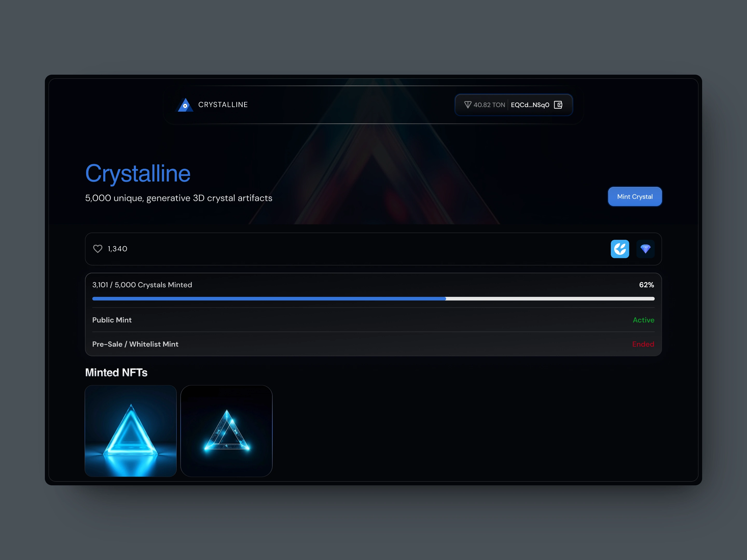
Task: Click the Minted NFTs heading
Action: coord(116,372)
